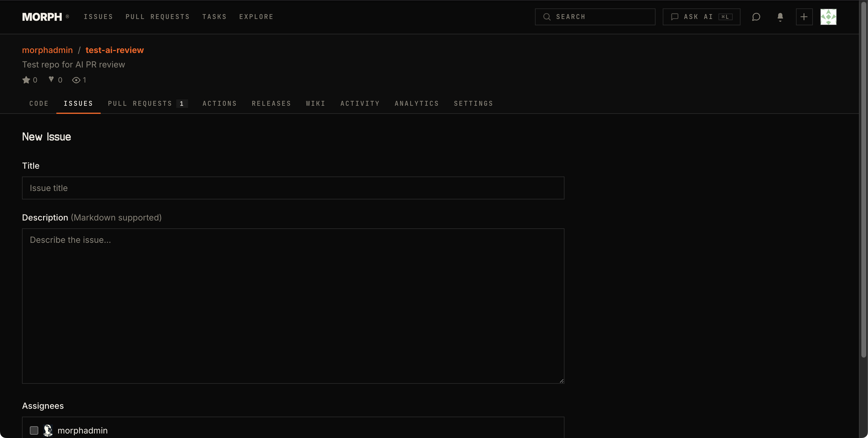Open your profile avatar in the top corner

pyautogui.click(x=829, y=17)
